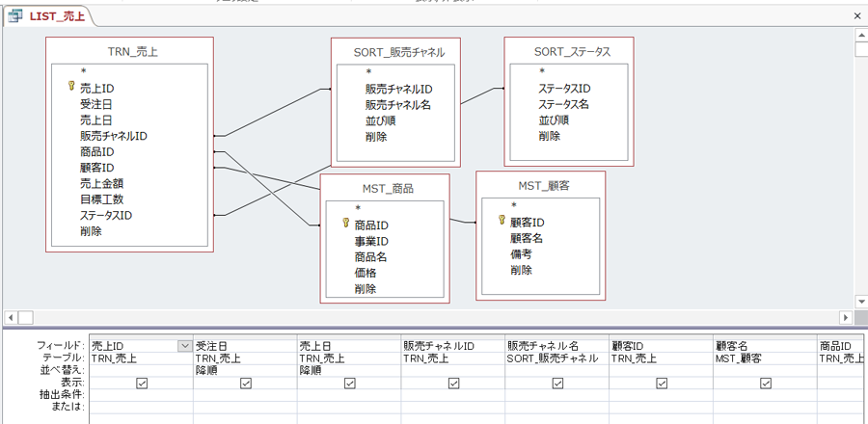Toggle the 表示 checkbox under 販売チャネル名

(x=557, y=383)
